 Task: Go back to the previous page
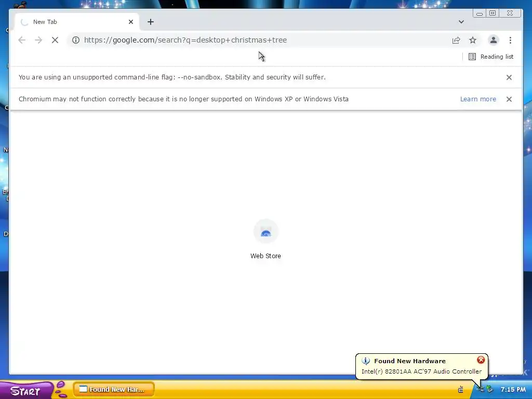click(22, 40)
